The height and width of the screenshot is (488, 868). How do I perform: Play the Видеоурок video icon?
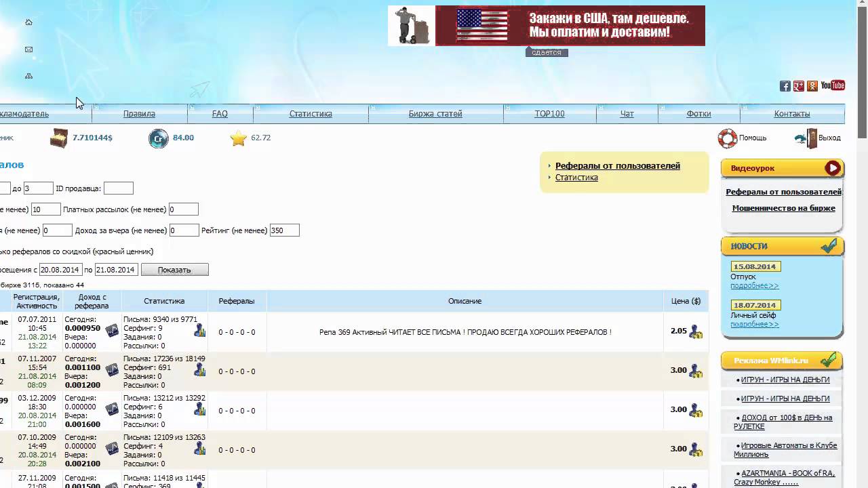coord(833,168)
